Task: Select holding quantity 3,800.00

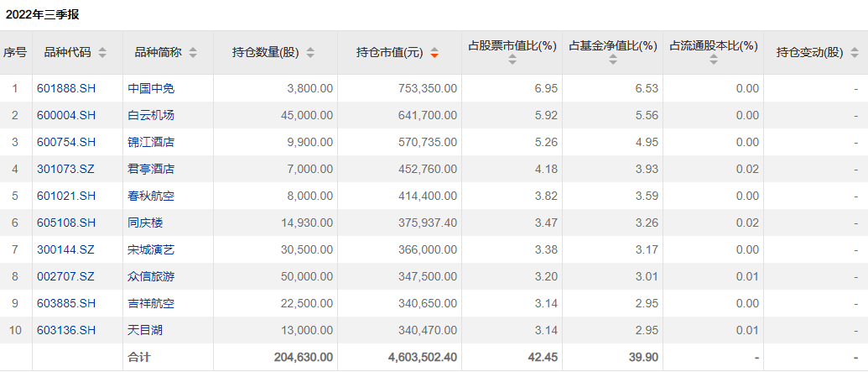Action: pos(309,88)
